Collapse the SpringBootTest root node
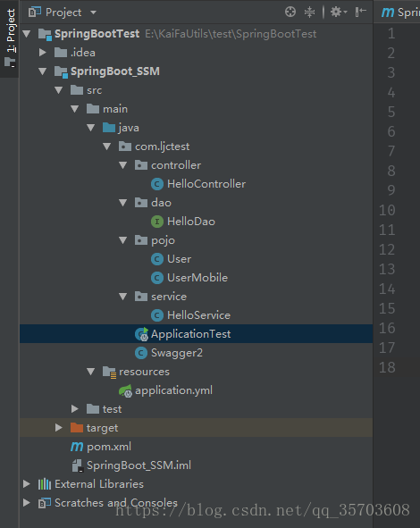Image resolution: width=420 pixels, height=528 pixels. [27, 34]
